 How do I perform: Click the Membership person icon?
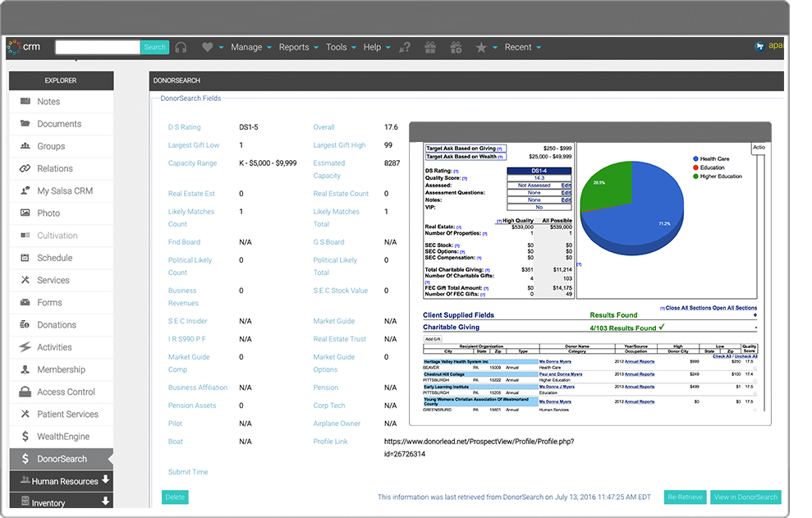coord(25,369)
